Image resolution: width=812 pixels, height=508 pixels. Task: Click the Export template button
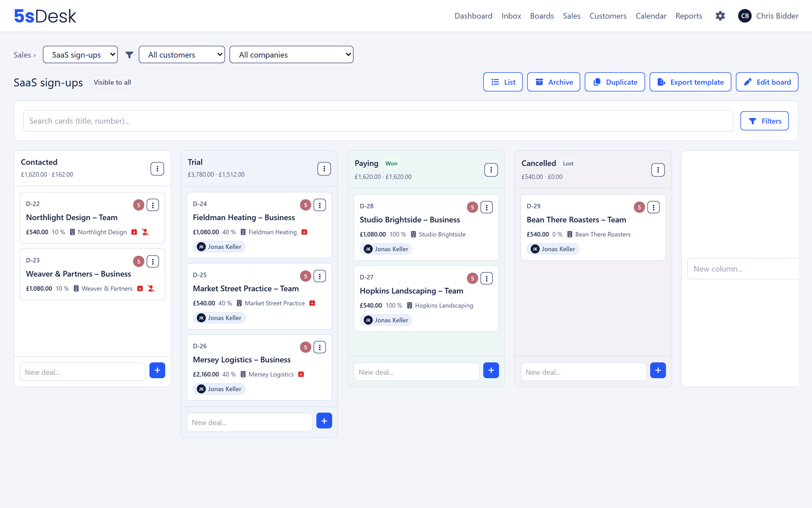(690, 82)
